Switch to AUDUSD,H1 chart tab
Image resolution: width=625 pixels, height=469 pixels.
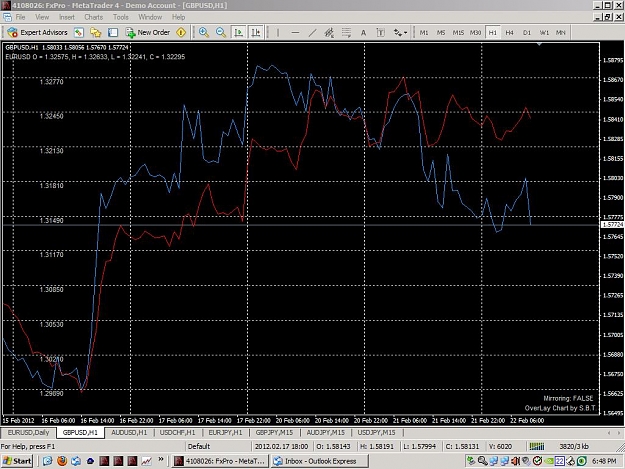point(129,433)
